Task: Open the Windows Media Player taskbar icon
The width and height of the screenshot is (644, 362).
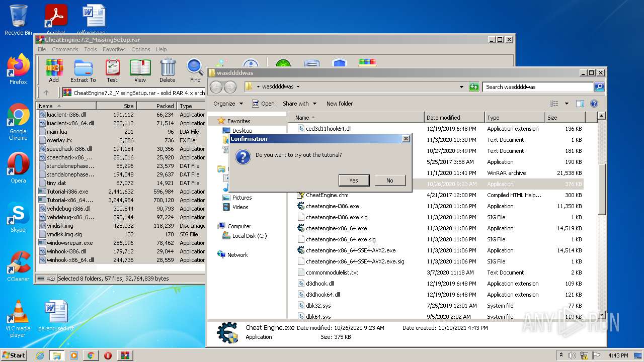Action: [x=74, y=355]
